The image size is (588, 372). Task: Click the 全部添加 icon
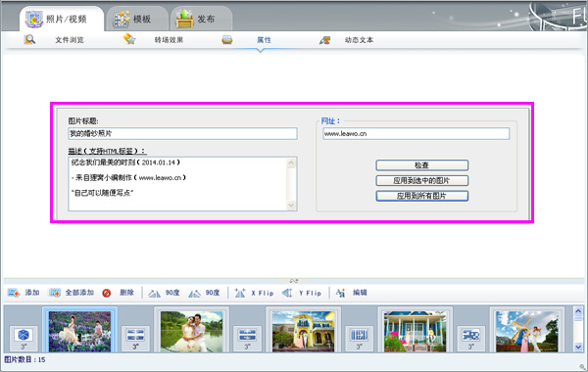[x=55, y=293]
